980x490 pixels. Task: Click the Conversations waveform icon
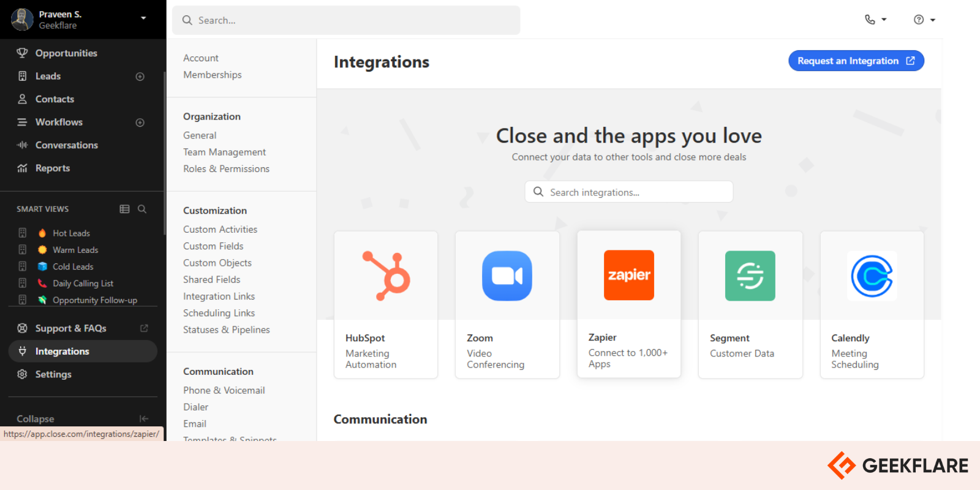(x=22, y=145)
